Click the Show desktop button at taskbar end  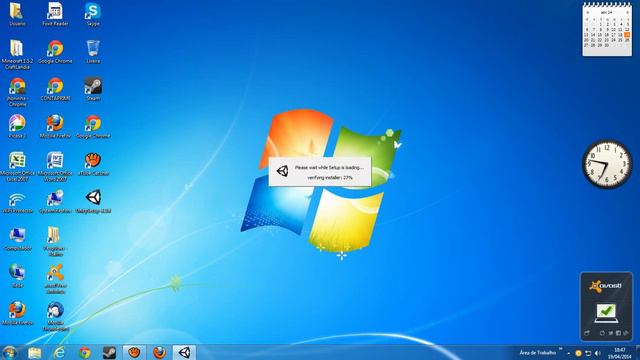pos(637,353)
